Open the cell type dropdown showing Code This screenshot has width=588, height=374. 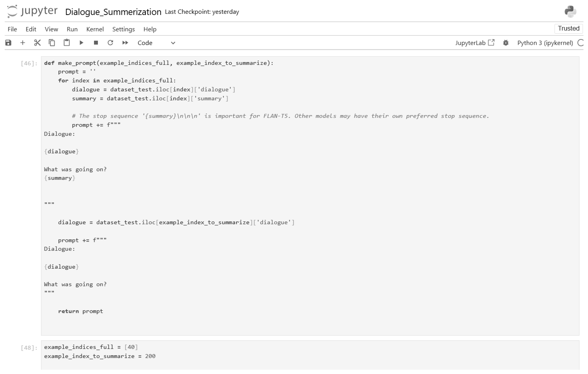point(156,43)
